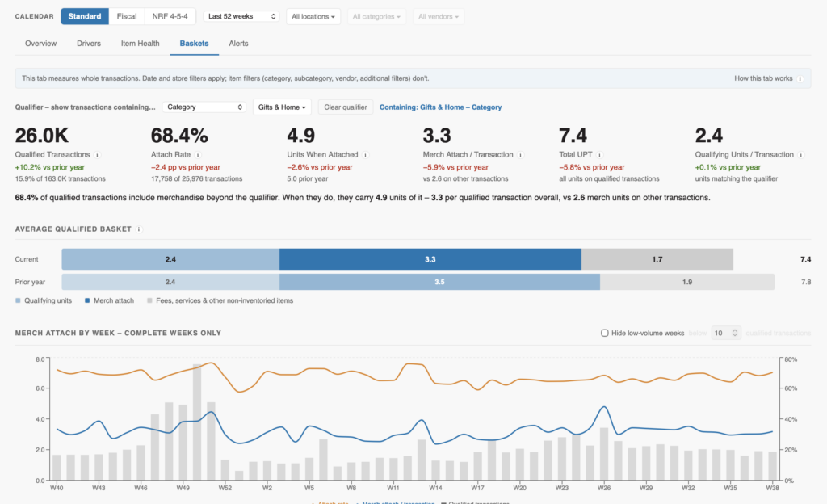Click the Qualifying units legend swatch
Image resolution: width=827 pixels, height=504 pixels.
tap(18, 300)
